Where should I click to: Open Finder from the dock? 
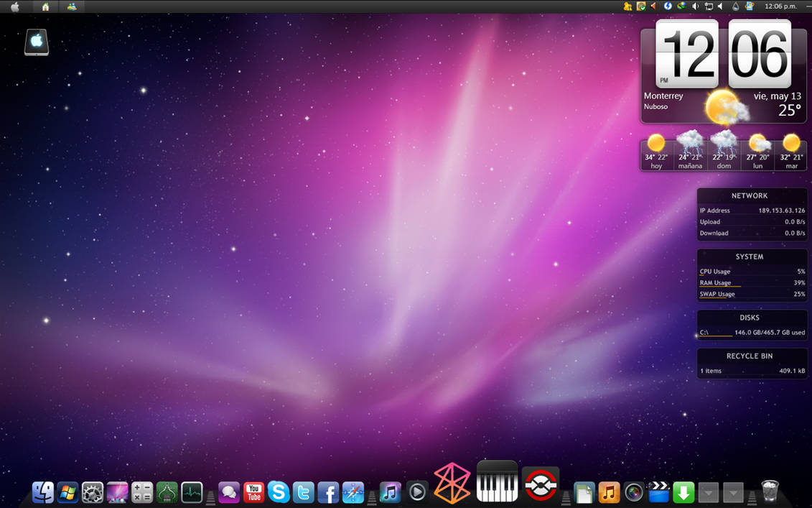[x=43, y=492]
